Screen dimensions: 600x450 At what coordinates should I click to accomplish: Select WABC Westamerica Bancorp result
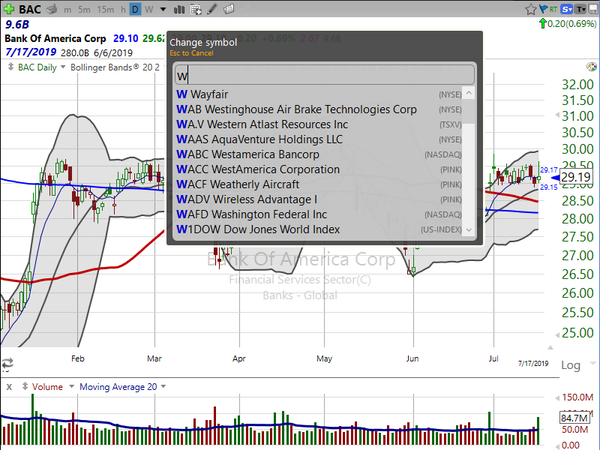[312, 155]
